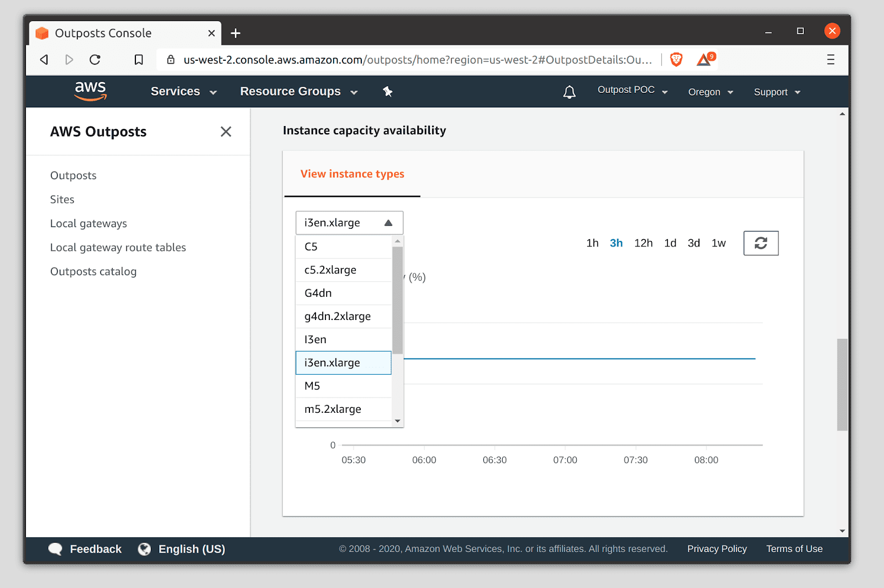Screen dimensions: 884x588
Task: Select C5 from the instance list
Action: 344,246
